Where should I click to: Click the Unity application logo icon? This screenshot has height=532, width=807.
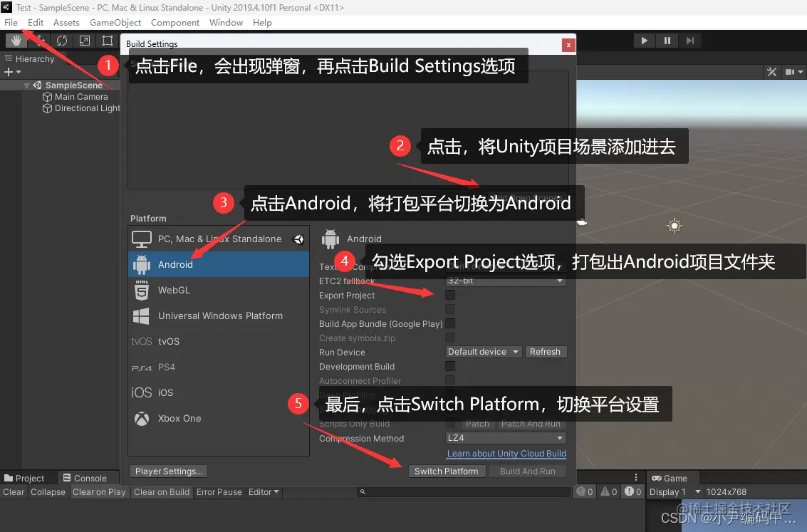coord(6,7)
